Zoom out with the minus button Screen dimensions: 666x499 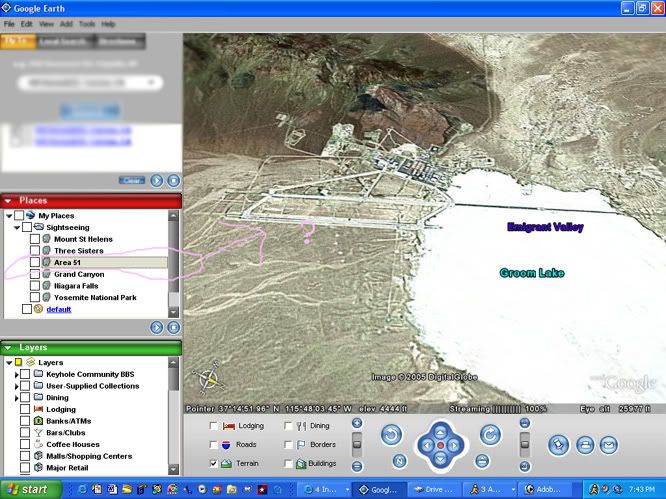(357, 466)
